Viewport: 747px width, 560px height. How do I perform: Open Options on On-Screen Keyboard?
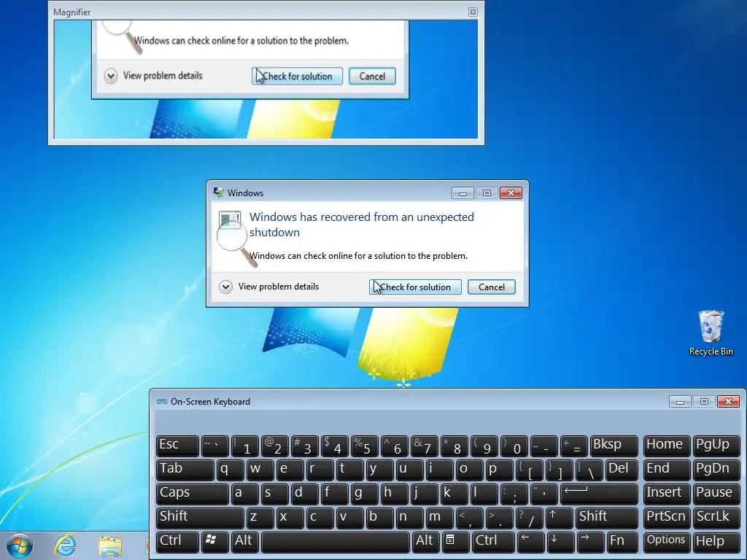[667, 542]
